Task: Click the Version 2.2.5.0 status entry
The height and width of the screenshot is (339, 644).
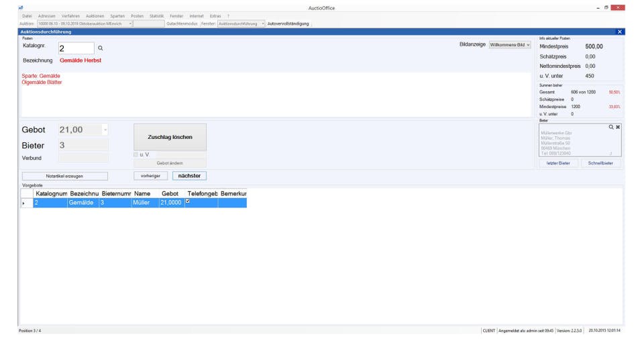Action: (x=570, y=331)
